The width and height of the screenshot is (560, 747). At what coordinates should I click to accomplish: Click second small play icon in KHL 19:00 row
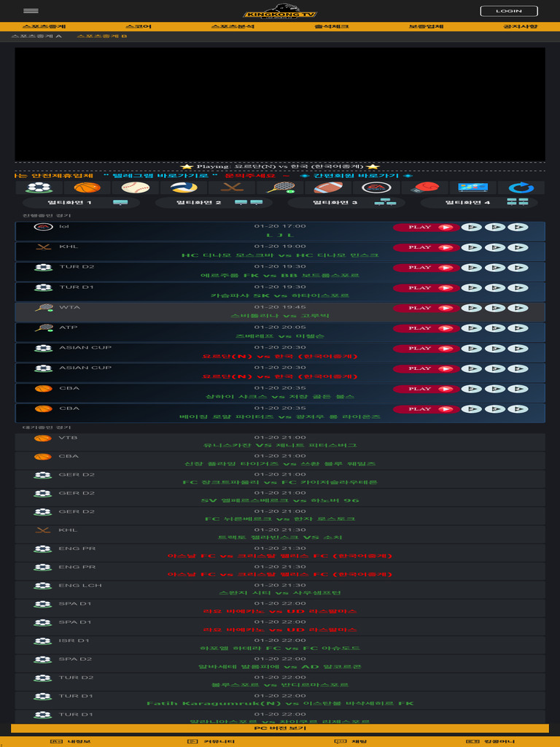click(x=495, y=247)
